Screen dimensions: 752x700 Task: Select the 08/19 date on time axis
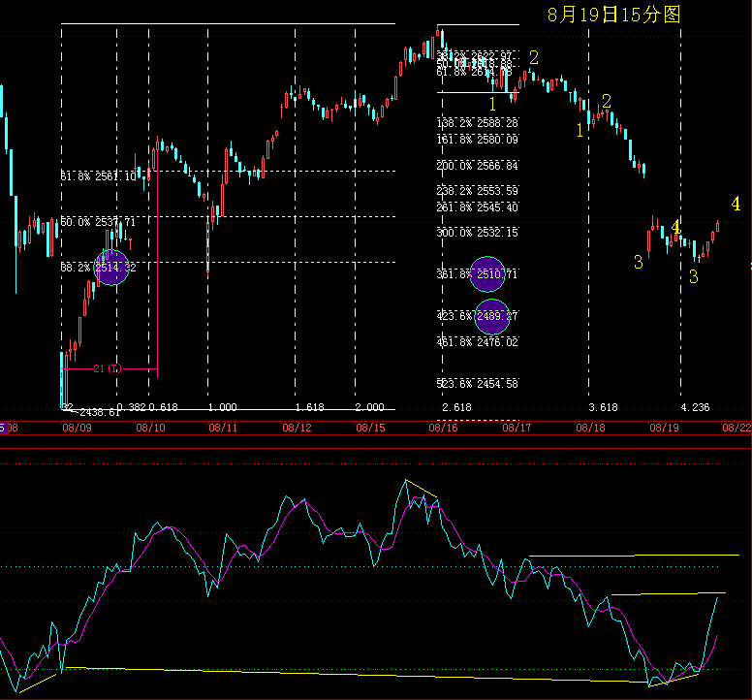(x=664, y=427)
